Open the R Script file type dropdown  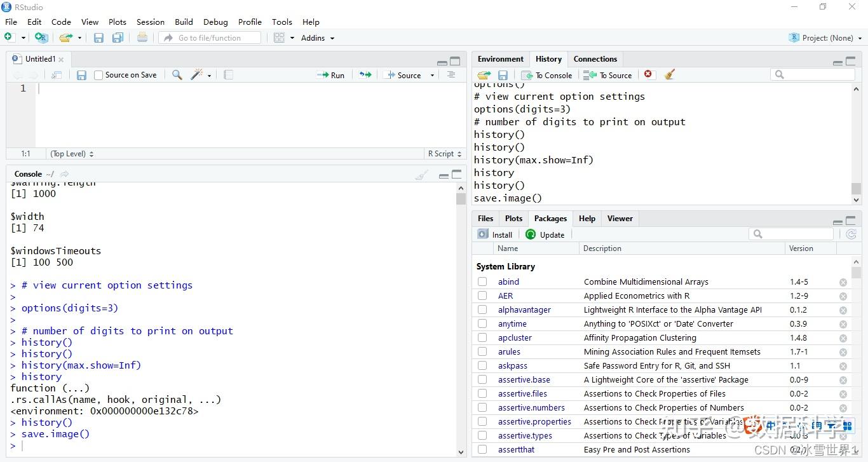coord(444,153)
